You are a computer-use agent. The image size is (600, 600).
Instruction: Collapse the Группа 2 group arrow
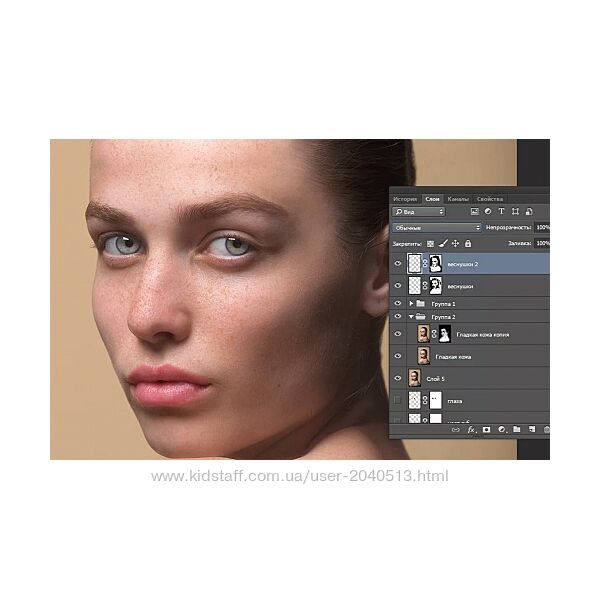[411, 316]
